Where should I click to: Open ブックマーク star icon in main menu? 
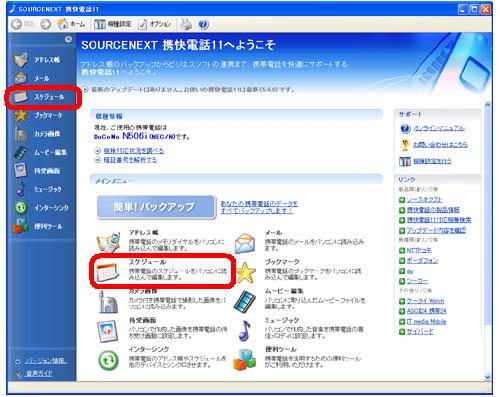[246, 272]
